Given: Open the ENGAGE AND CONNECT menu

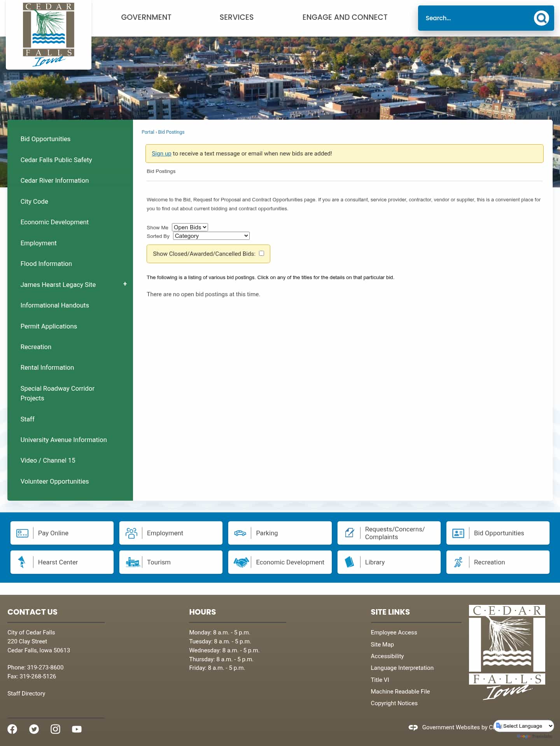Looking at the screenshot, I should coord(345,17).
